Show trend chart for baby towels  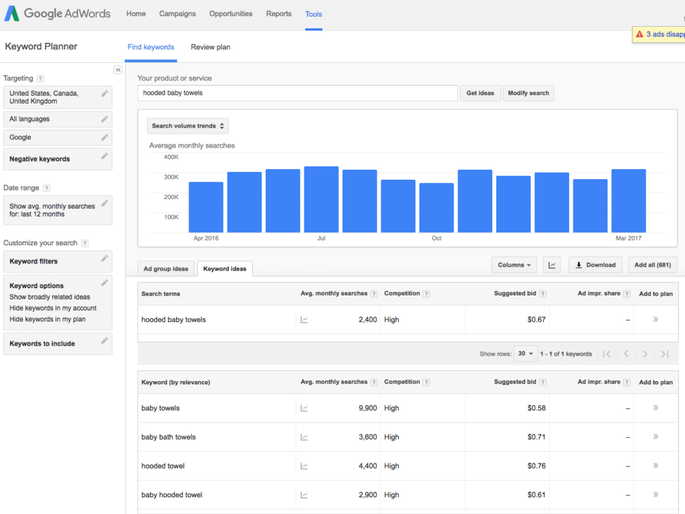pos(305,408)
